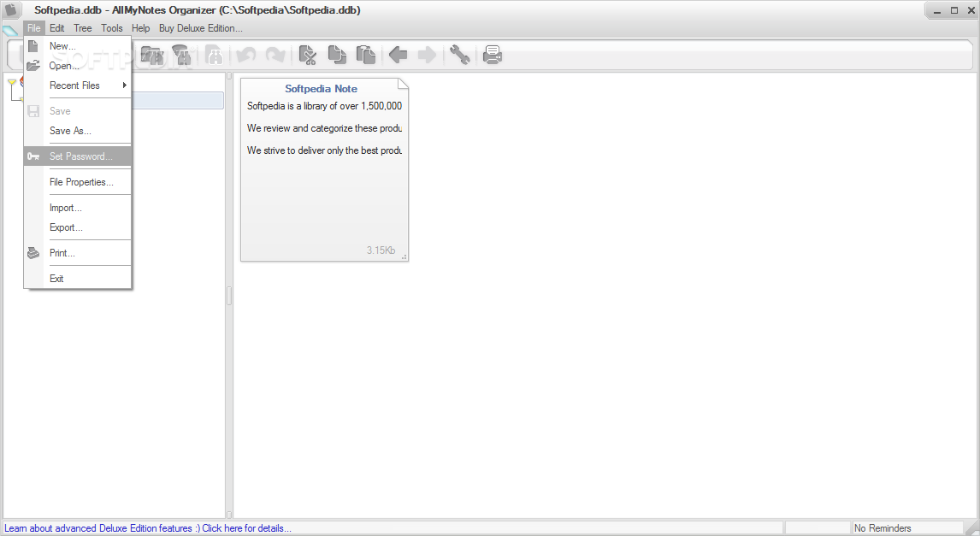Close the open File menu via File
The image size is (980, 536).
33,28
